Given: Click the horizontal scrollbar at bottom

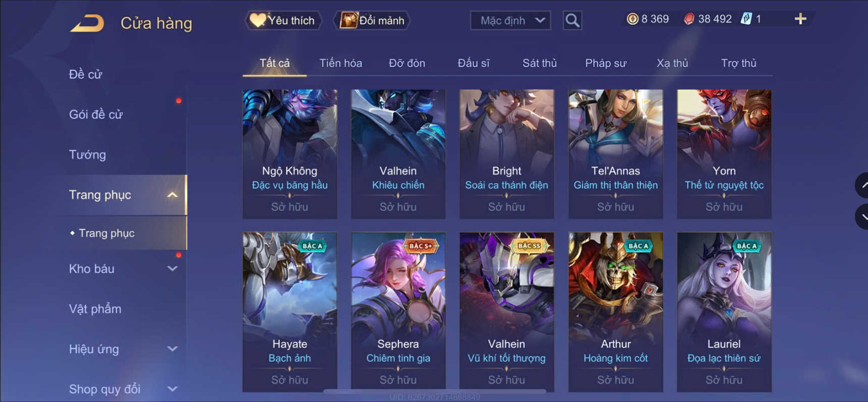Looking at the screenshot, I should pos(434,391).
